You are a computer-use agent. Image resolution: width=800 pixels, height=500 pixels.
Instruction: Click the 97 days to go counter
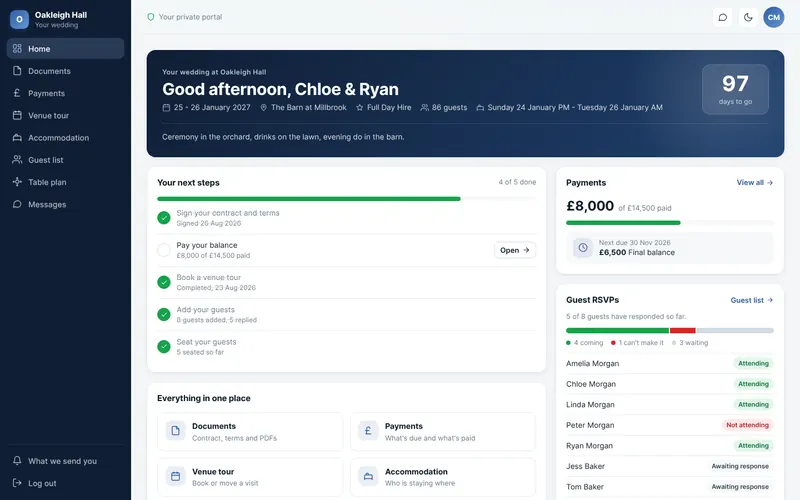click(x=735, y=89)
